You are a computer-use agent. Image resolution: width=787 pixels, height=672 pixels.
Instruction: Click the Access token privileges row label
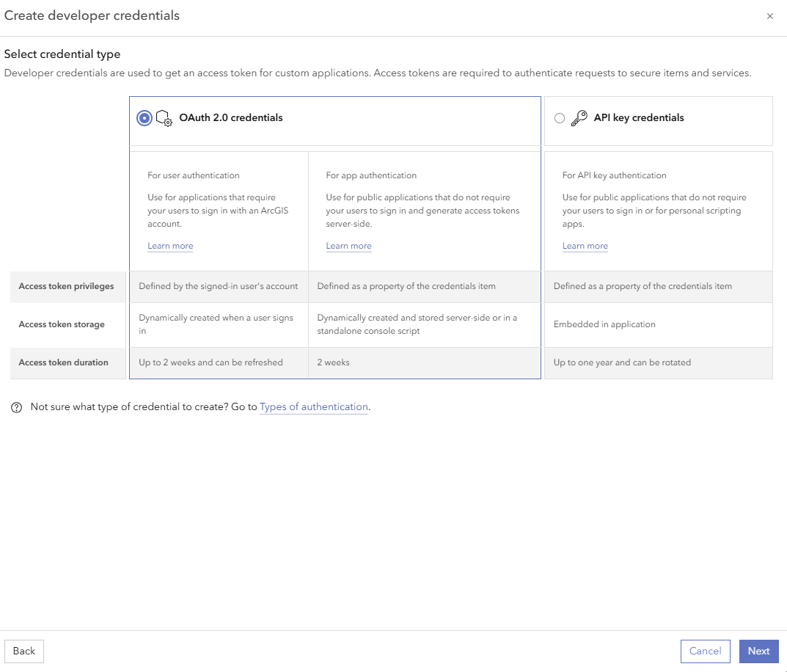point(67,286)
